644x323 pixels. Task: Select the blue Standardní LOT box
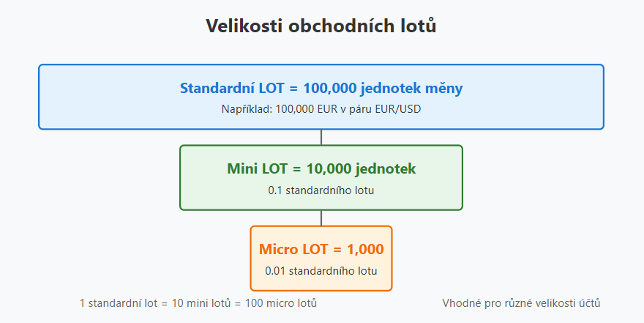tap(321, 97)
